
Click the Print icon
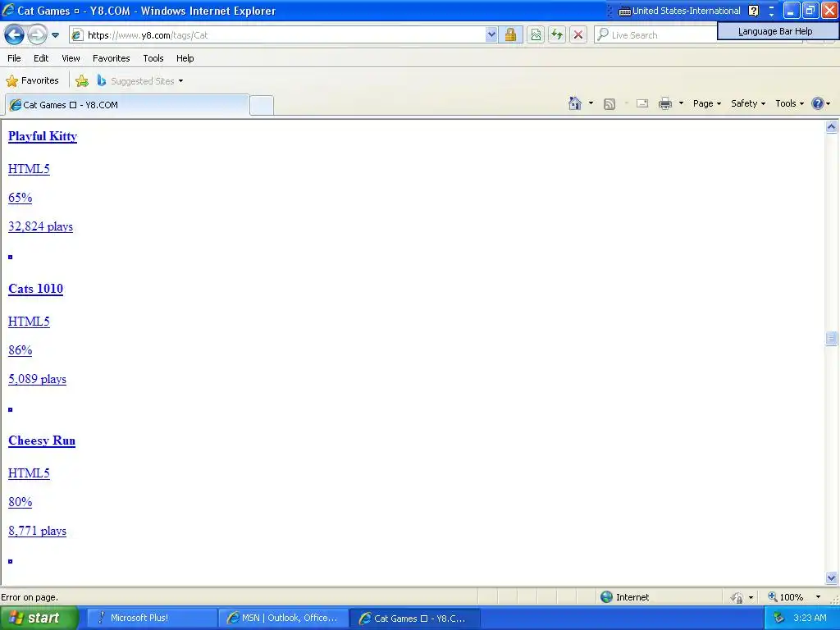tap(664, 103)
